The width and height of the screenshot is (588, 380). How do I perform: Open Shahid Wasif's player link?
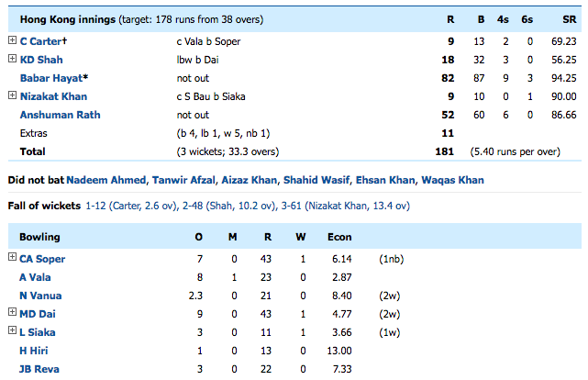pyautogui.click(x=317, y=180)
